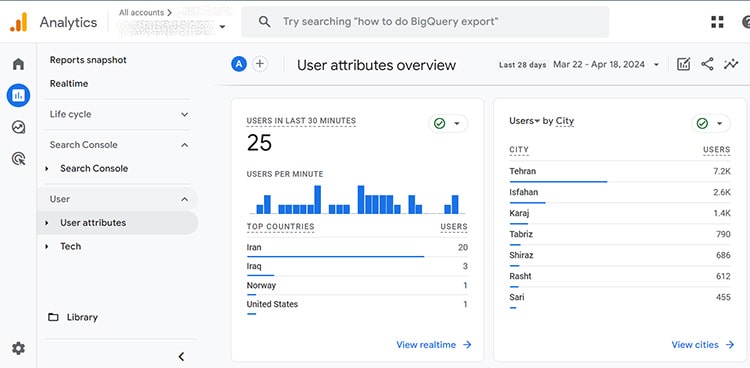Click the Mar 22 - Apr 18, 2024 date range
Viewport: 750px width, 368px height.
[x=599, y=65]
